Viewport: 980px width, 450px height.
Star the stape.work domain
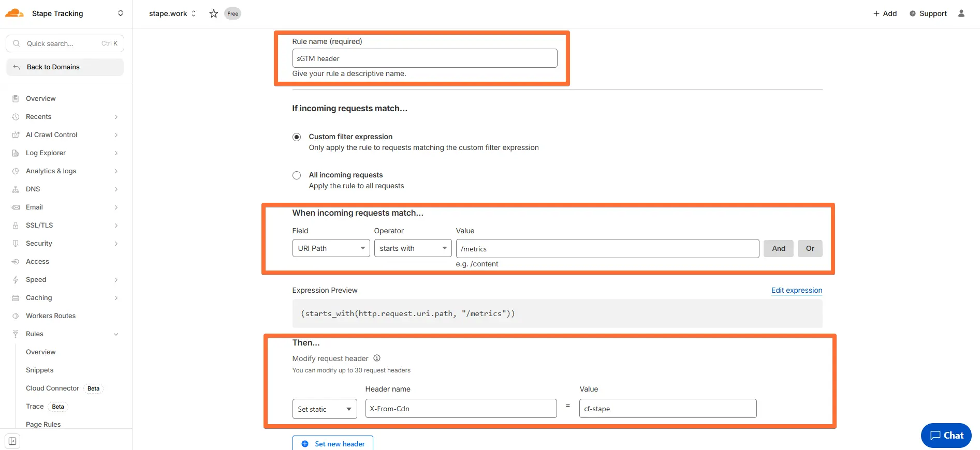pyautogui.click(x=213, y=13)
